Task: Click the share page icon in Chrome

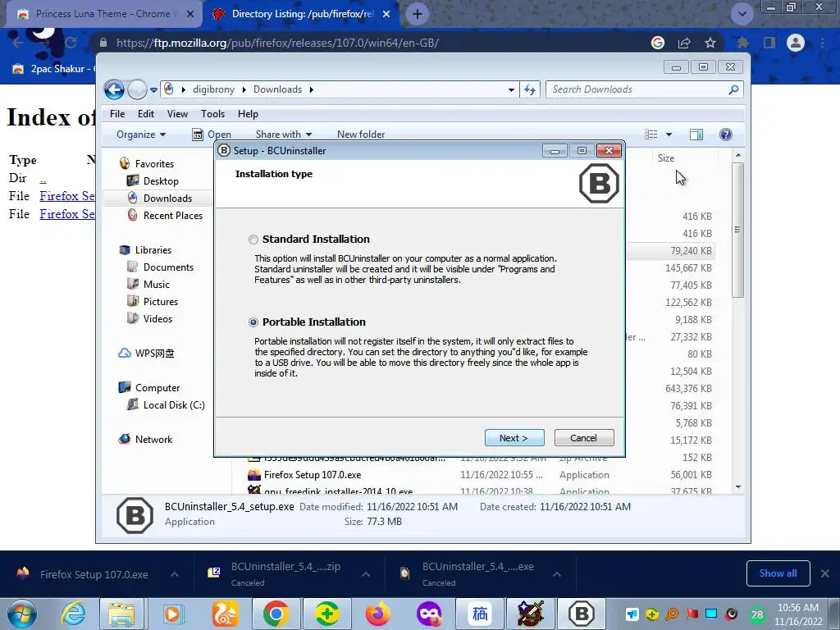Action: (684, 43)
